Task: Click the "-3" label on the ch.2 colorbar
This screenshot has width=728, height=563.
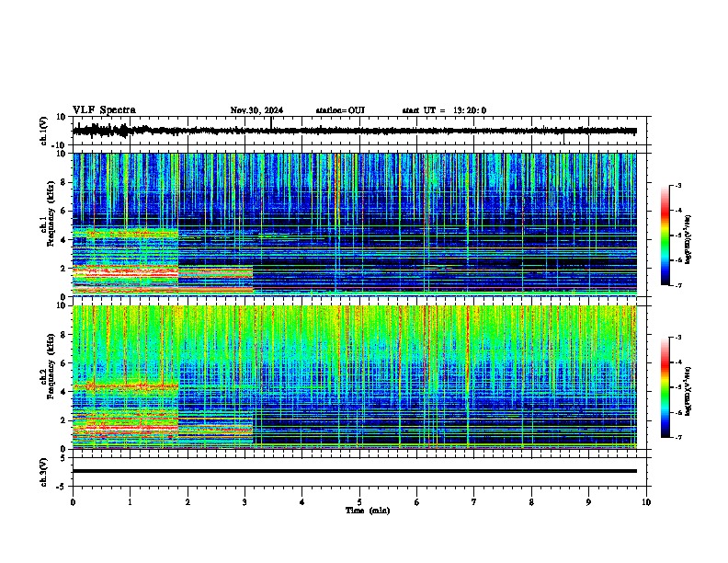Action: point(677,338)
